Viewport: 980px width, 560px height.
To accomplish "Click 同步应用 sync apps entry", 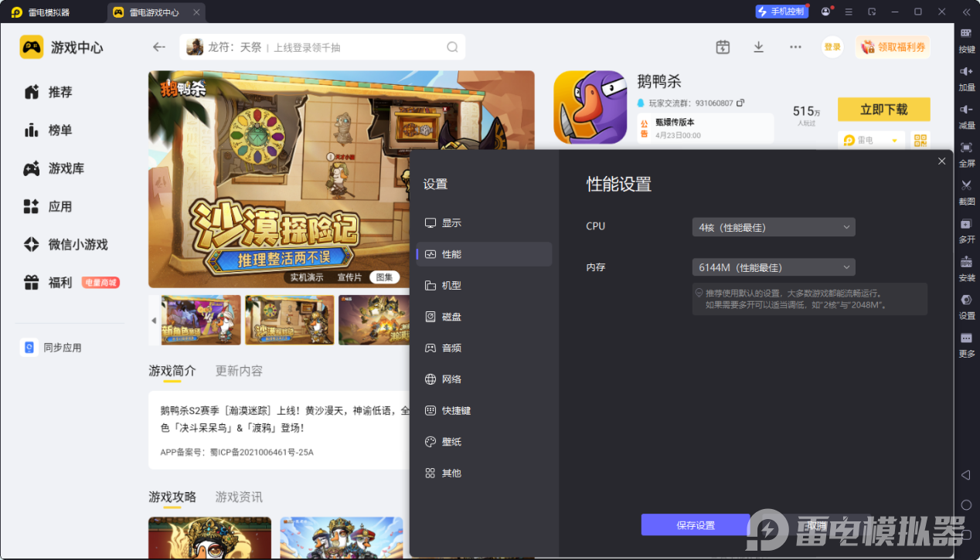I will point(52,348).
